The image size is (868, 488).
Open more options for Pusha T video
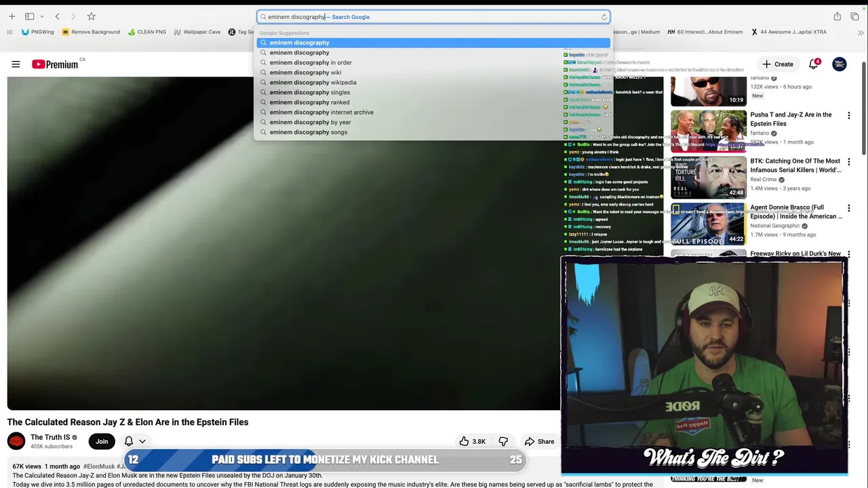pos(848,116)
